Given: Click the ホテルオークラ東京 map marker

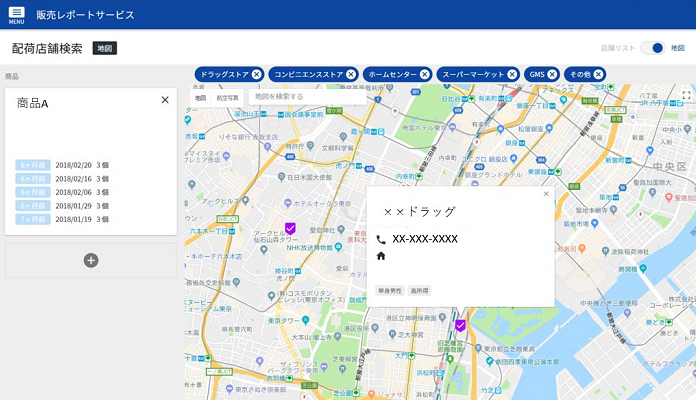Looking at the screenshot, I should tap(288, 203).
